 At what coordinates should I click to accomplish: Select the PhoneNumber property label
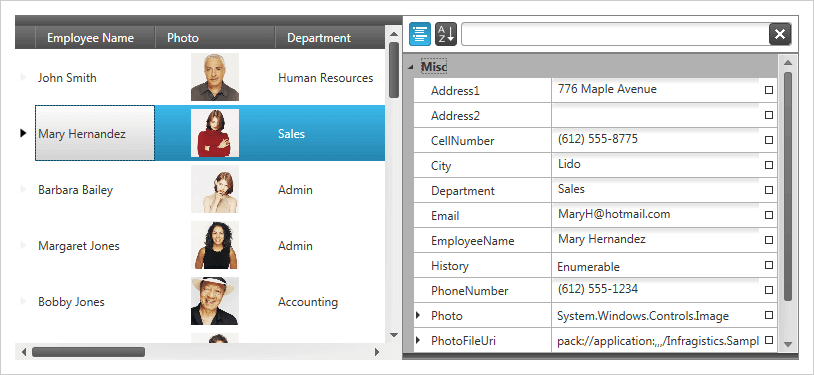tap(469, 290)
